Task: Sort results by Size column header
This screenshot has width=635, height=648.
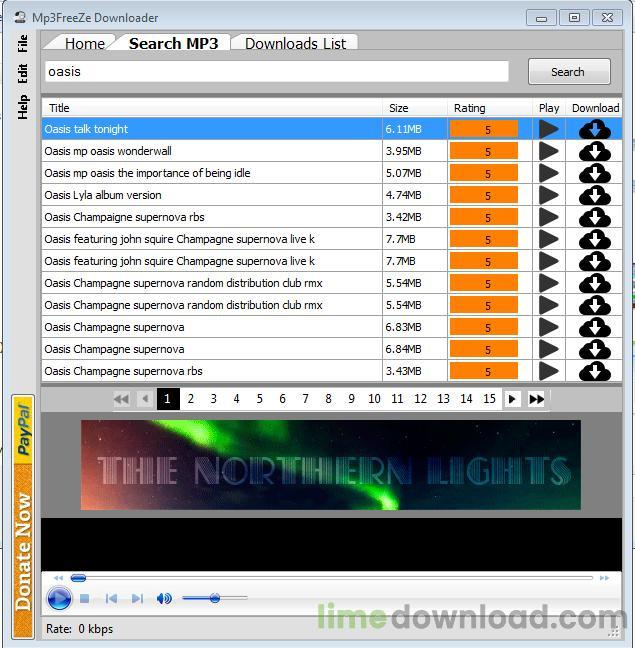Action: click(415, 108)
